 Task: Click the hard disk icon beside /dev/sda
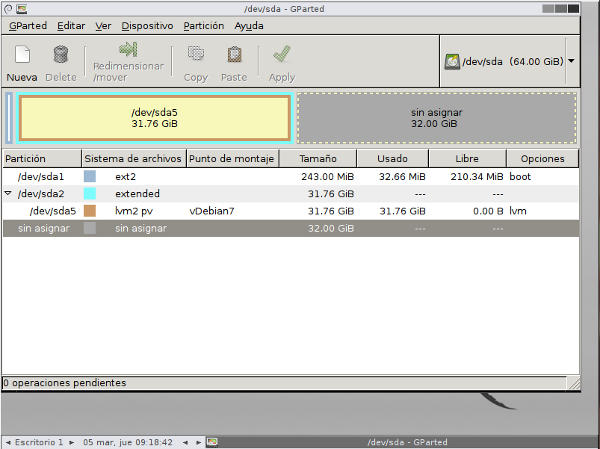452,62
